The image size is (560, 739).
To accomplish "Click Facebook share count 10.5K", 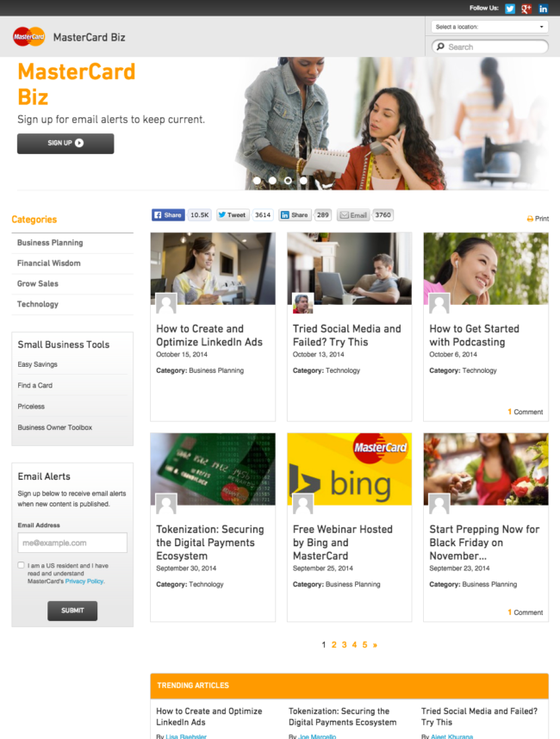I will 199,215.
